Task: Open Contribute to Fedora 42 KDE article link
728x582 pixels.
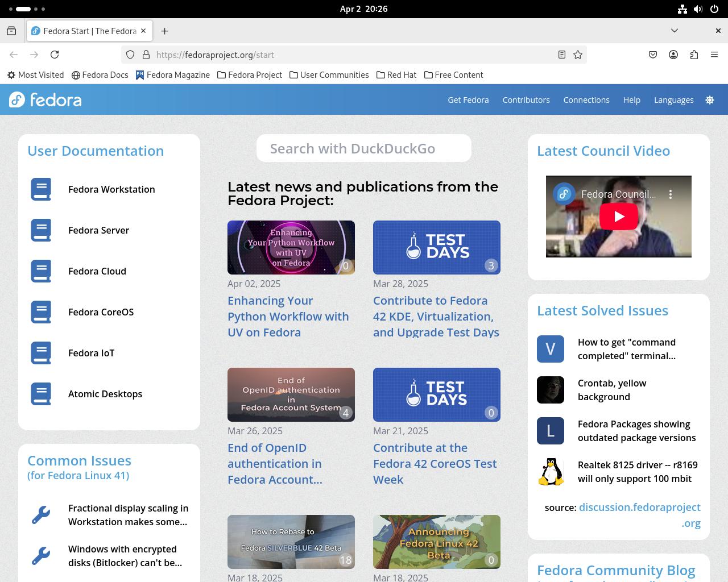Action: tap(436, 317)
